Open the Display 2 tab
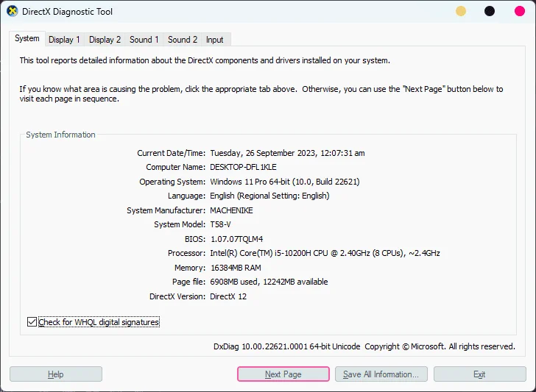 coord(105,40)
